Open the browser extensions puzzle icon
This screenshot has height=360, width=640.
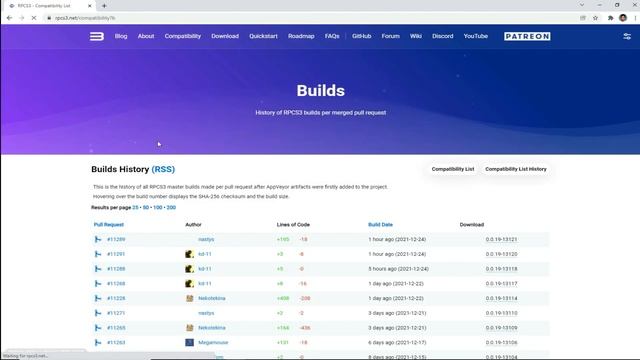pyautogui.click(x=610, y=18)
